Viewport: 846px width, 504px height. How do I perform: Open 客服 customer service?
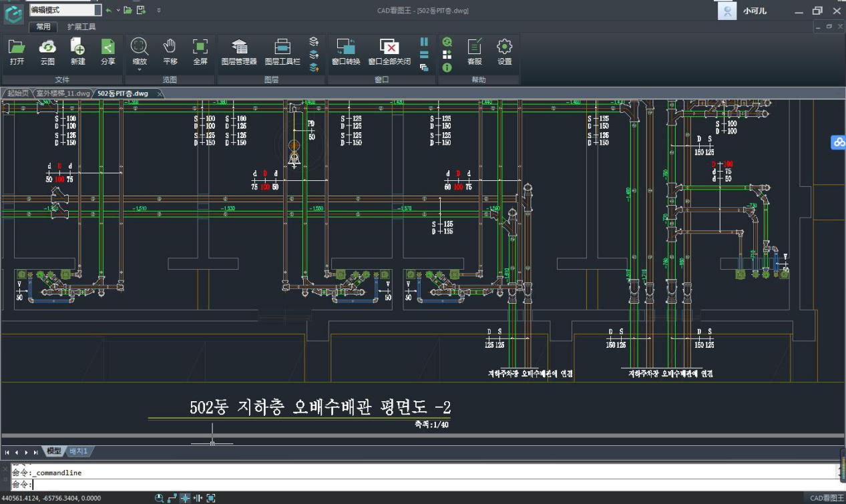tap(475, 51)
